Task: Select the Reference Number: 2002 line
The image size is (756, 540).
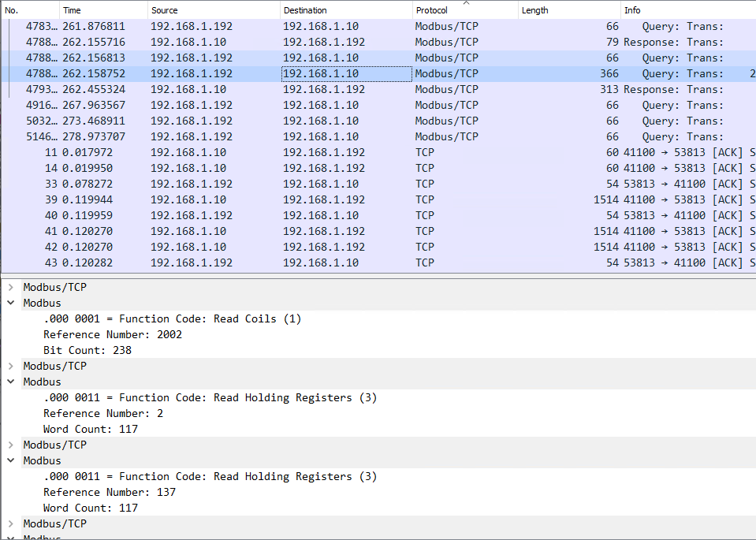Action: pyautogui.click(x=112, y=334)
